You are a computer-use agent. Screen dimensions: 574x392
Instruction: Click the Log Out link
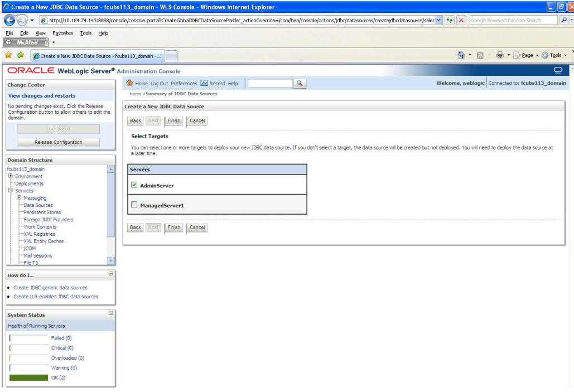159,84
